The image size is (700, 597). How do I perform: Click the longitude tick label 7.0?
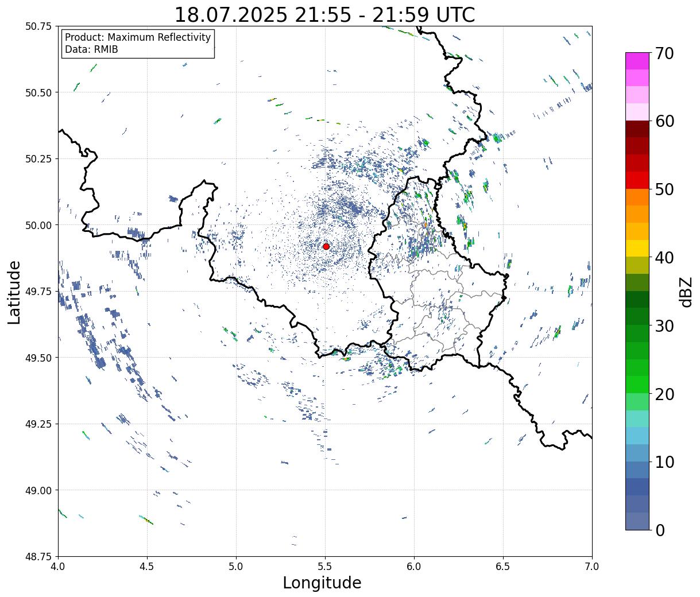tap(592, 567)
